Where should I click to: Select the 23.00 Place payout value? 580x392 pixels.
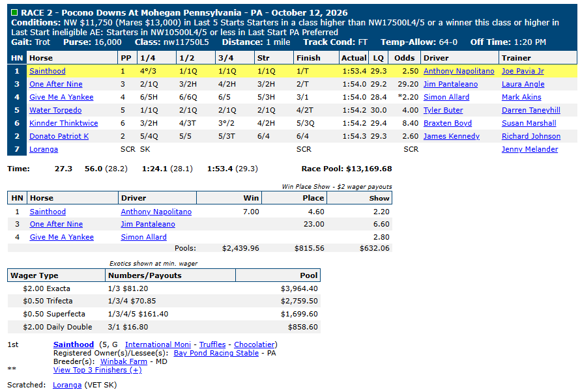313,224
